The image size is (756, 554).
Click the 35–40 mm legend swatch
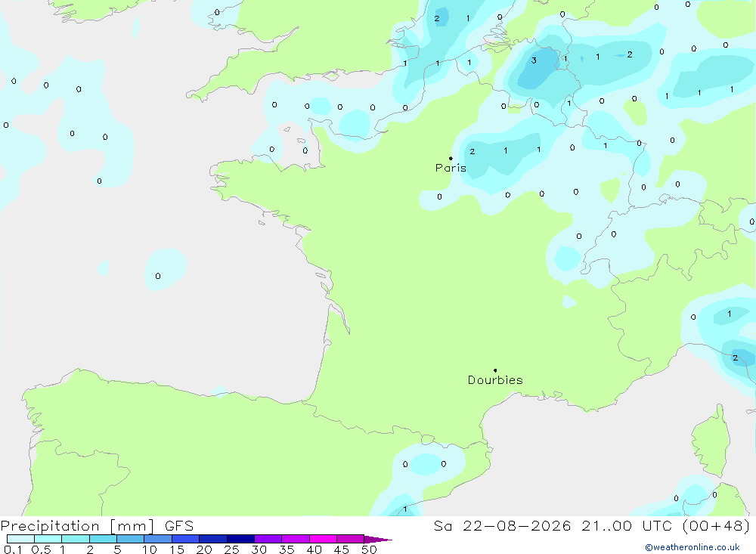click(296, 539)
